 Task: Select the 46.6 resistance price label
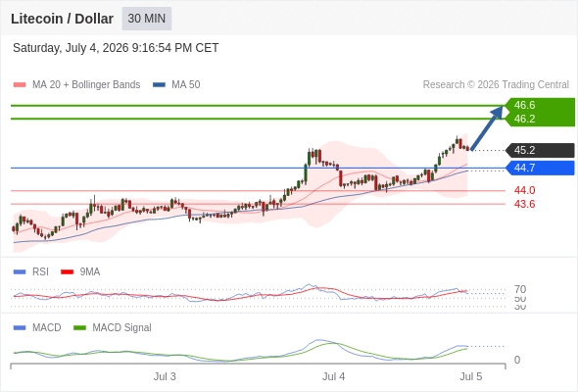coord(524,105)
